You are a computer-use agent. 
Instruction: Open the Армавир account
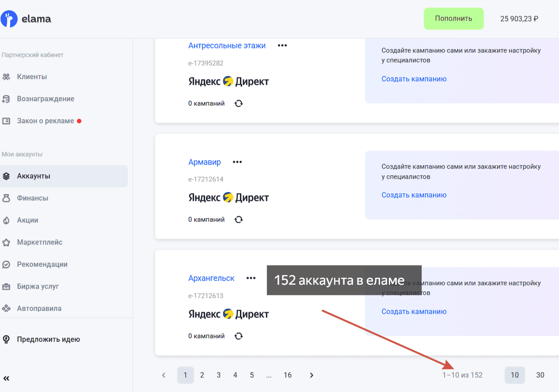pos(205,162)
